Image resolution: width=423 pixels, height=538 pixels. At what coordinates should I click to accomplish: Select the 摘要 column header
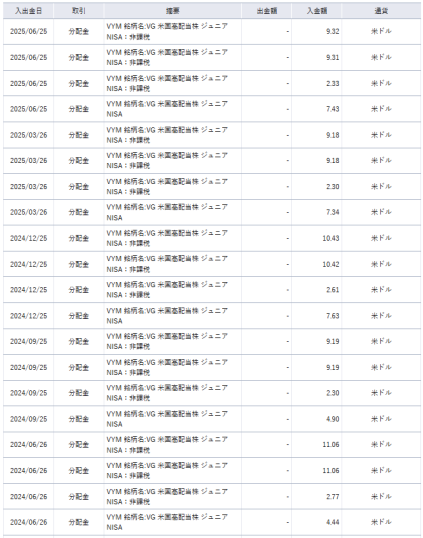tap(173, 11)
